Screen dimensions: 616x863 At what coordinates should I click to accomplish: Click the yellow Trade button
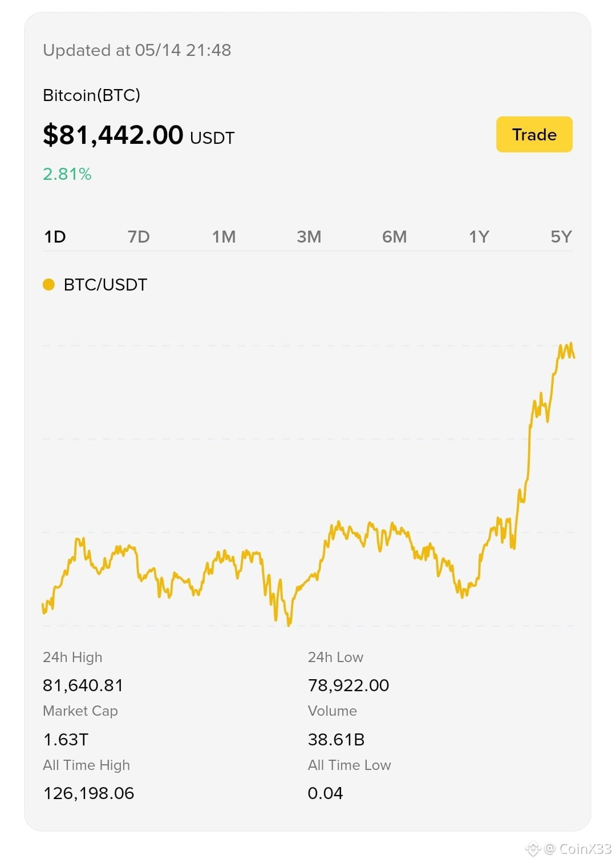(x=534, y=135)
